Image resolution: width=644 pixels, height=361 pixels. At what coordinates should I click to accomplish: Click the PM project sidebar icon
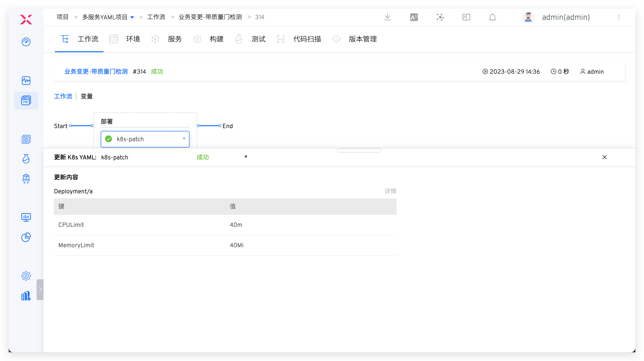pos(26,100)
